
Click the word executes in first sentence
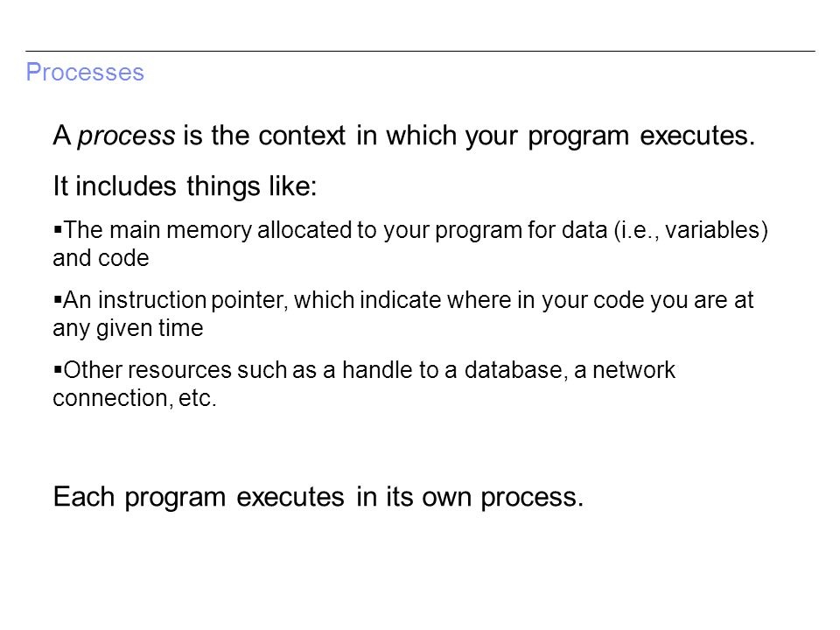(x=697, y=136)
